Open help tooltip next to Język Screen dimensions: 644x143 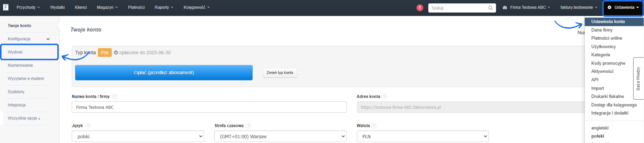tap(88, 126)
